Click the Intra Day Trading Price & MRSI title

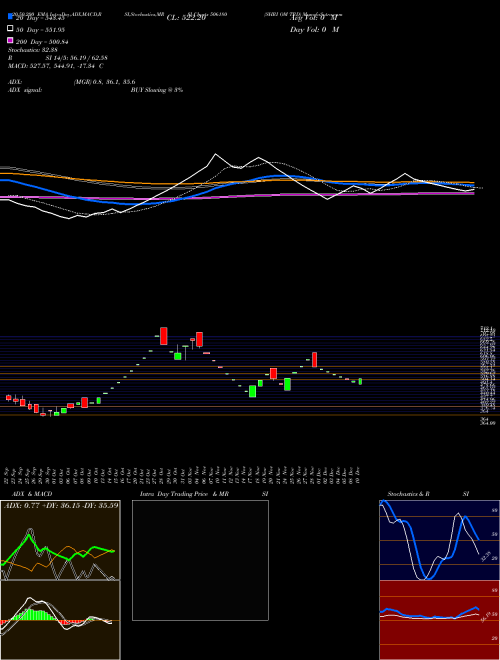(x=204, y=494)
